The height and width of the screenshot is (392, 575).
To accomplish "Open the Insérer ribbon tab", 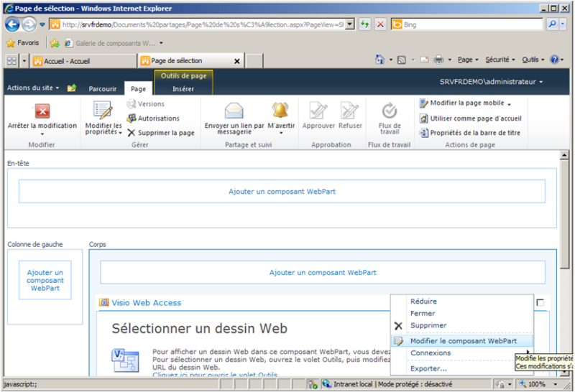I will coord(183,88).
